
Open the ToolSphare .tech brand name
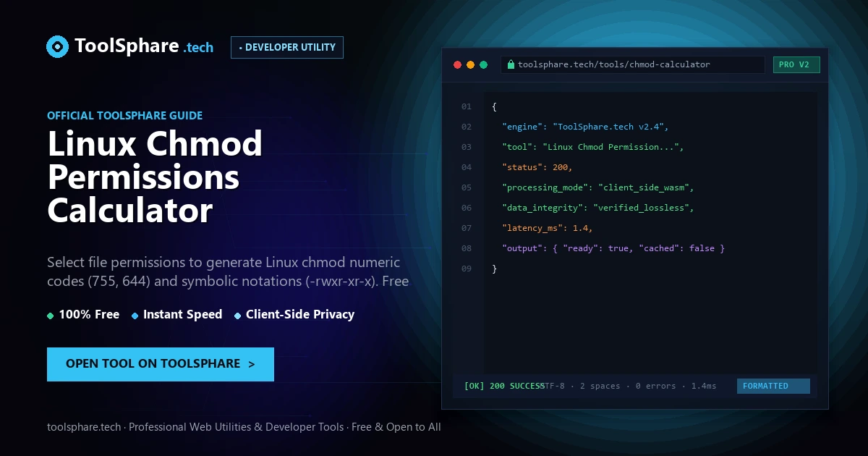tap(144, 47)
